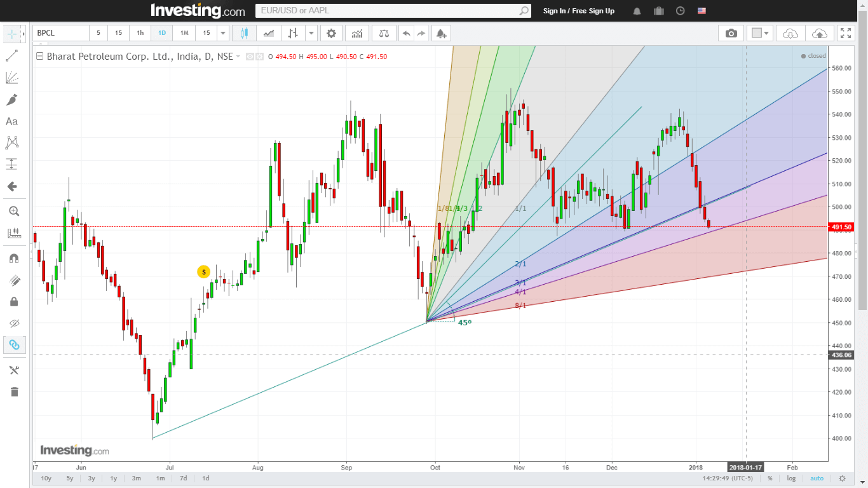Viewport: 868px width, 488px height.
Task: Toggle log scale button
Action: pyautogui.click(x=791, y=478)
